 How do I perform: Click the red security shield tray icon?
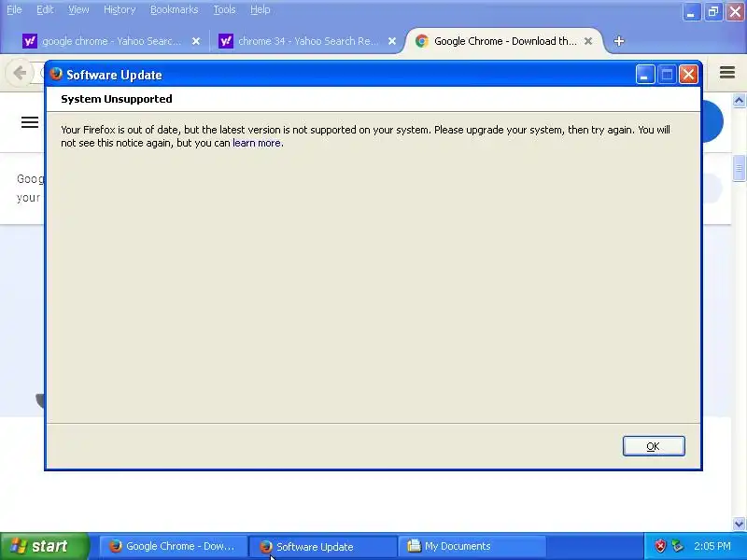point(660,546)
